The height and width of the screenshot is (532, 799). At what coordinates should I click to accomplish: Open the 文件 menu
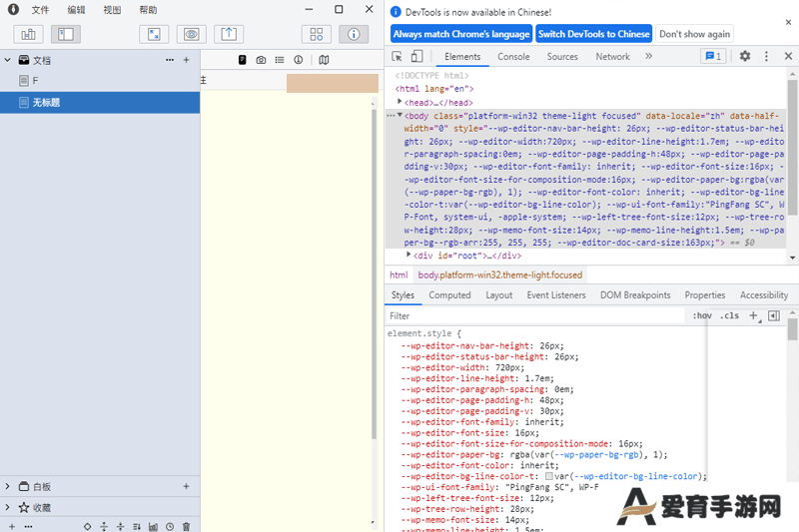click(40, 10)
